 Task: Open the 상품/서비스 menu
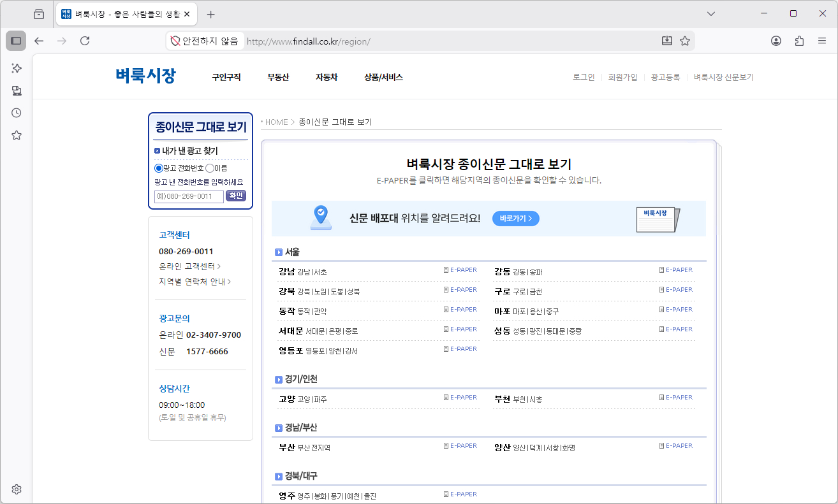pyautogui.click(x=383, y=77)
